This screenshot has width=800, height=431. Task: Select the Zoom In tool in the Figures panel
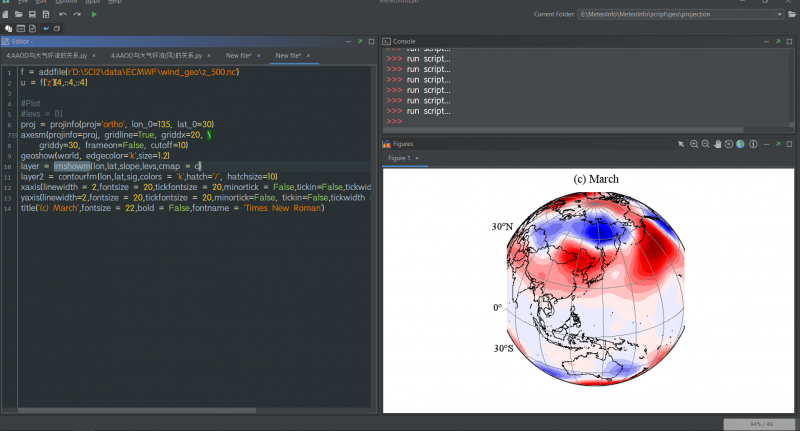692,144
